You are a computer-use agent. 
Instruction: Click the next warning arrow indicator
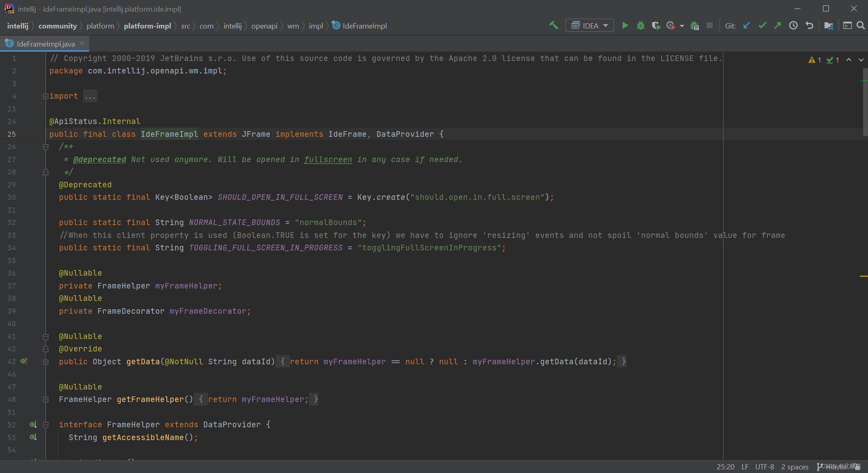(861, 60)
